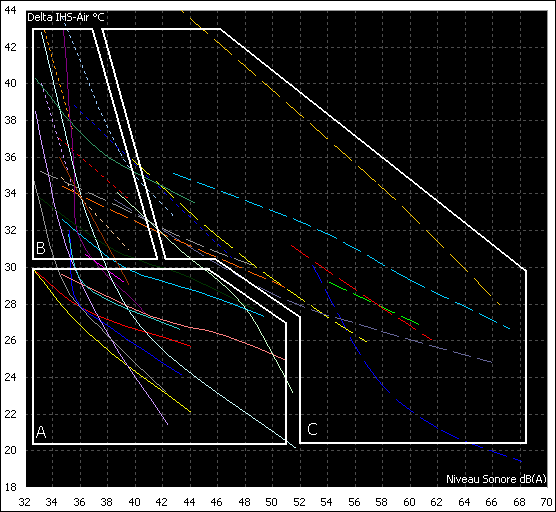
Task: Click the 44 tick on horizontal axis
Action: [189, 502]
